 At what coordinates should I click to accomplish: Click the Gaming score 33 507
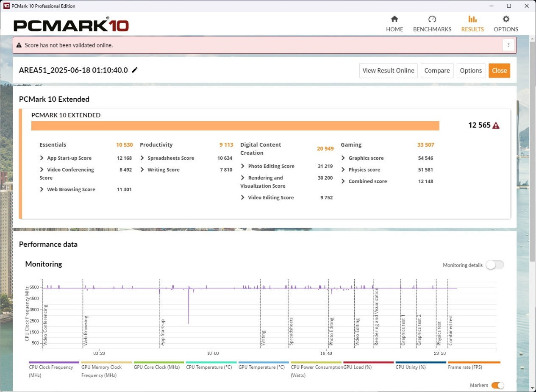pos(426,145)
